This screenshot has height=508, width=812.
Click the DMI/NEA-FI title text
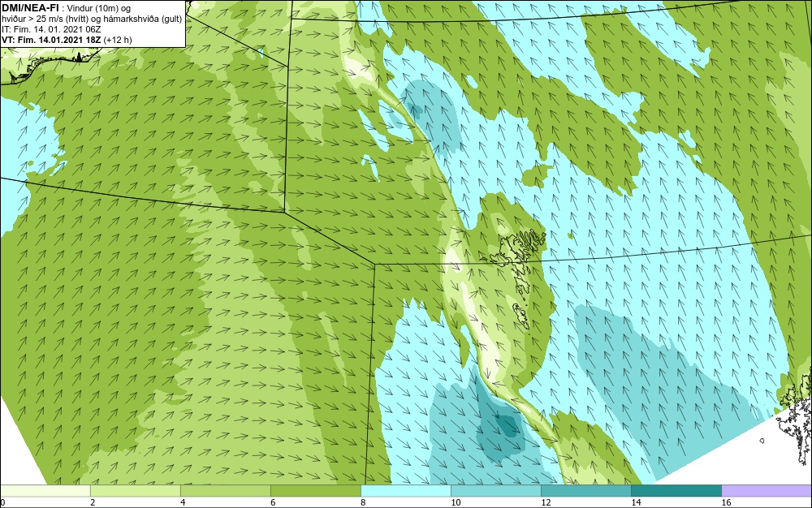click(29, 7)
